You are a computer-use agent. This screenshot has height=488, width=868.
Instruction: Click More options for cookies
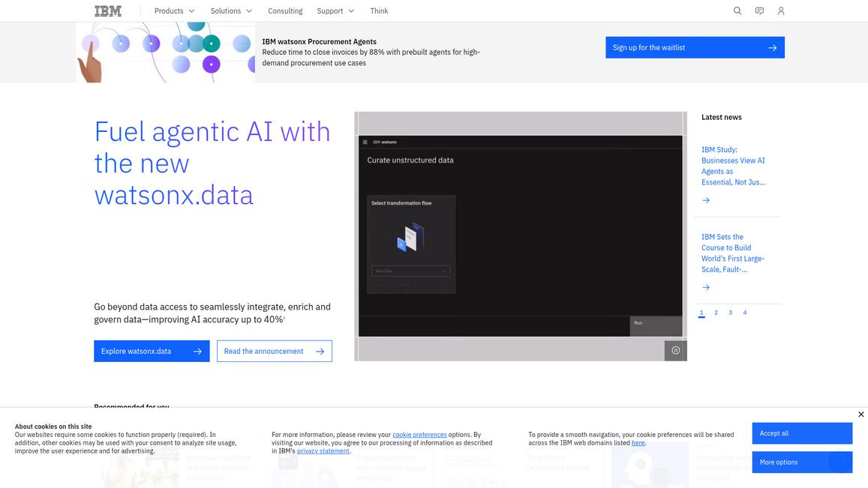pyautogui.click(x=802, y=462)
